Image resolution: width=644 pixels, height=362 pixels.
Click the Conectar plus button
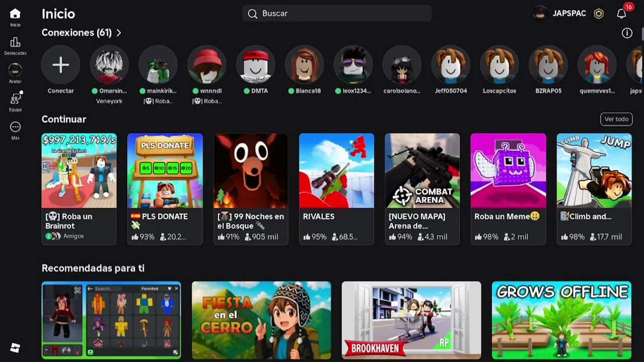[x=60, y=65]
